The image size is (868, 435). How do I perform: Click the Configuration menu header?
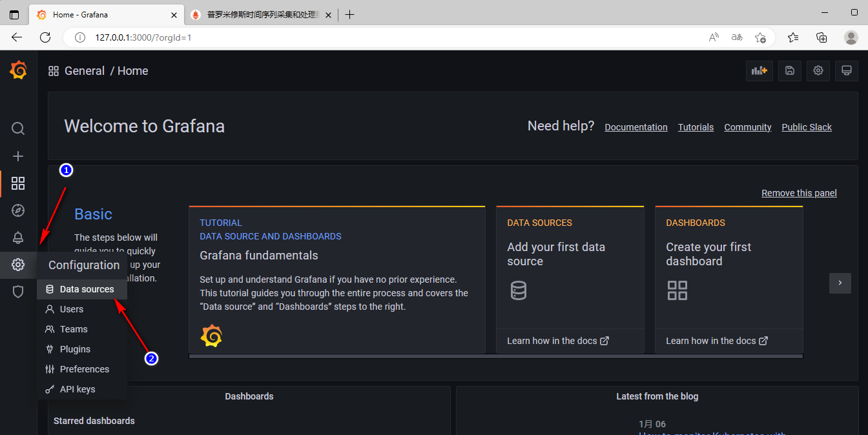84,265
